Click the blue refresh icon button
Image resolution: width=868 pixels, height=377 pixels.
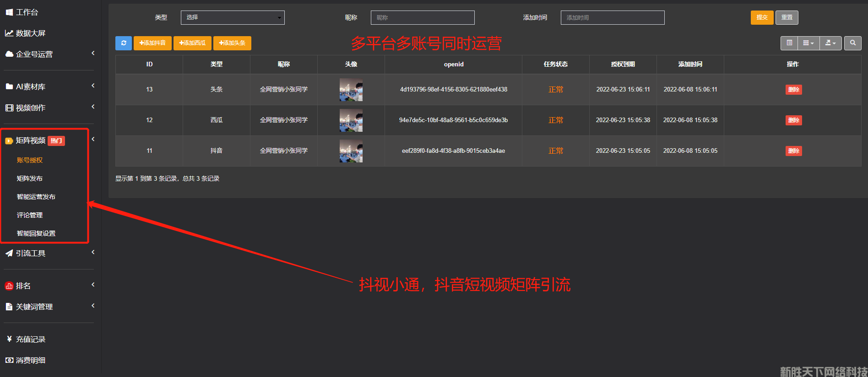[x=123, y=43]
